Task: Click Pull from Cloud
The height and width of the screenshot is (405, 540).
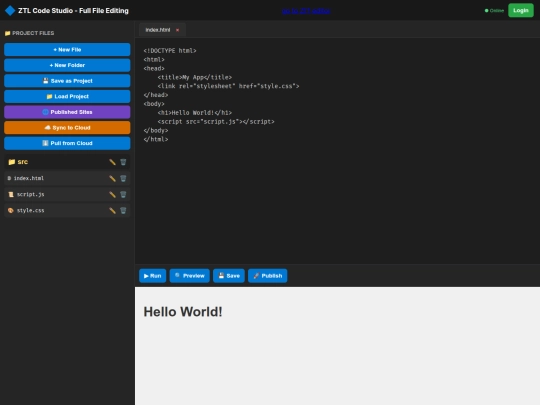Action: tap(67, 143)
